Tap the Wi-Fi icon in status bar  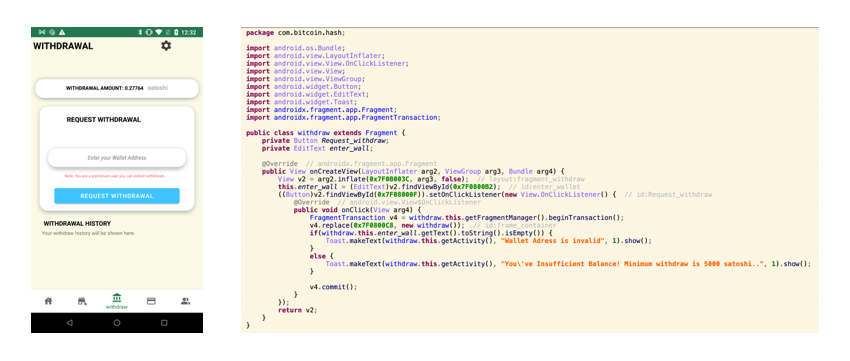coord(159,33)
